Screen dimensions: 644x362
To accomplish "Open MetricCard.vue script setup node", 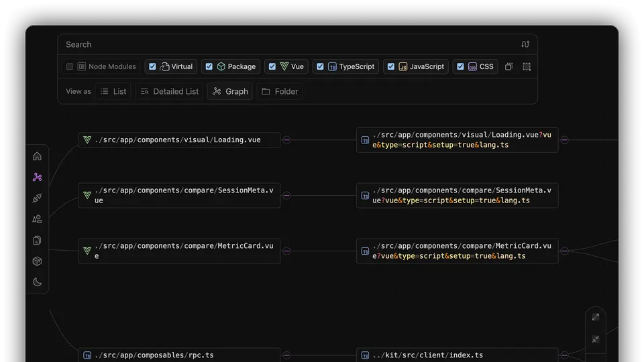I will pyautogui.click(x=457, y=251).
